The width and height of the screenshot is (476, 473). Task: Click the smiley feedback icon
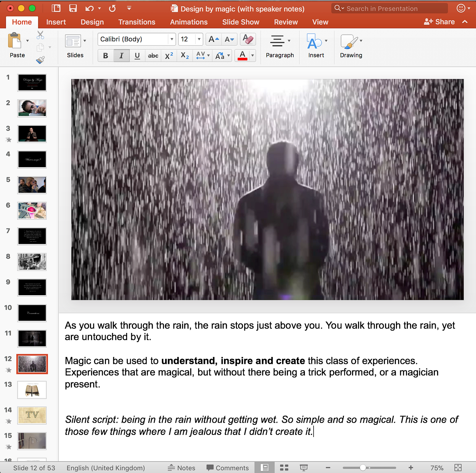[461, 8]
